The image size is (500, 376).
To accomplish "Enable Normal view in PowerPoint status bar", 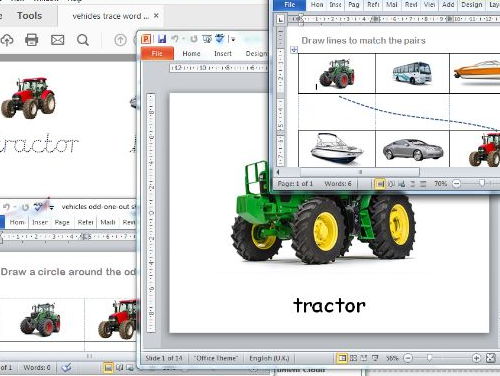I will (342, 358).
